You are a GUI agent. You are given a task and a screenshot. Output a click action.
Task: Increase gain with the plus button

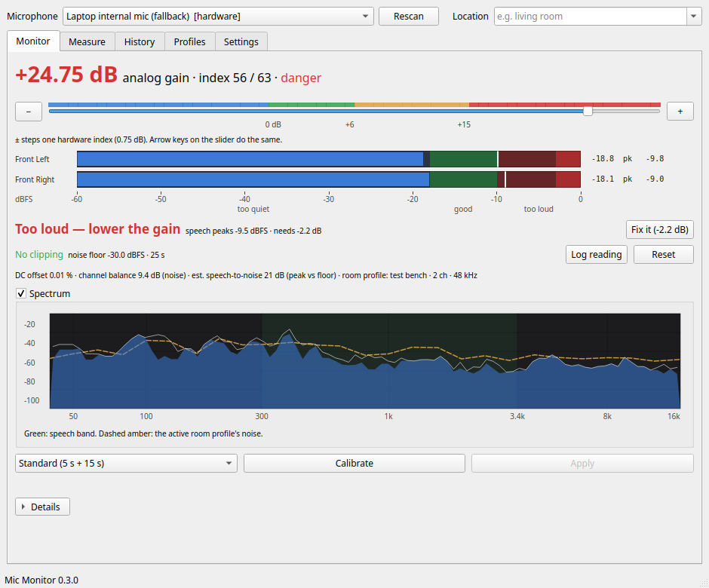(x=680, y=111)
